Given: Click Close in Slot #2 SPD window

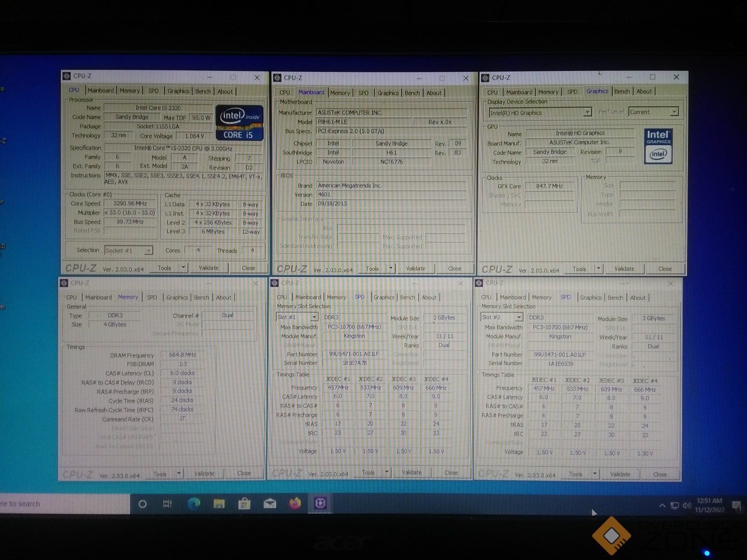Looking at the screenshot, I should [x=660, y=475].
